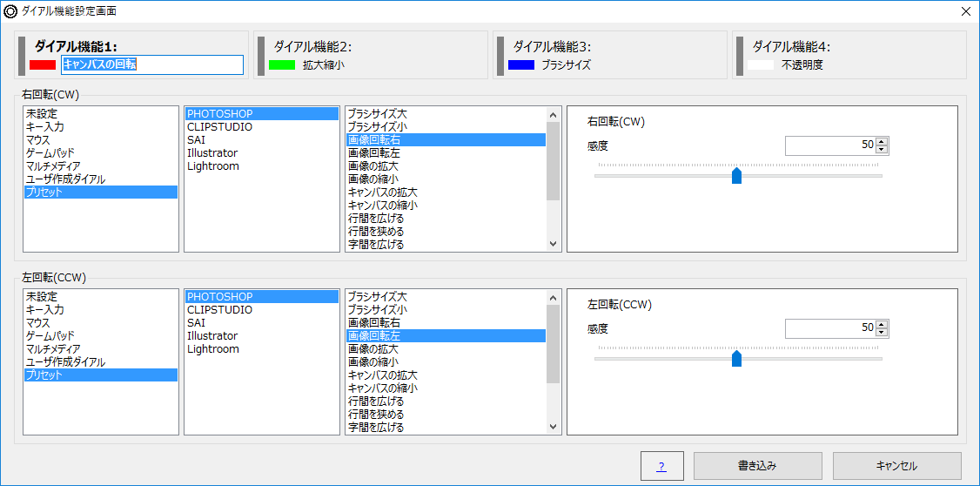
Task: Choose Illustrator in the 右回転(CW) app list
Action: [262, 152]
